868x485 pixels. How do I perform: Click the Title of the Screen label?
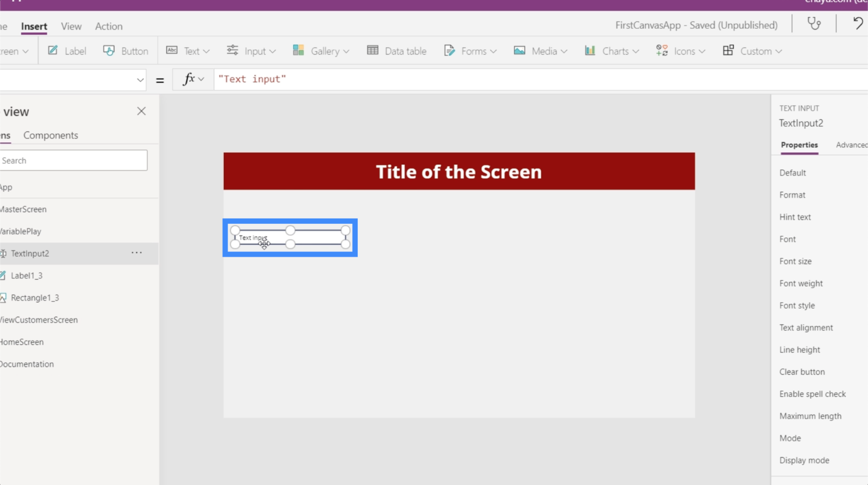tap(459, 172)
